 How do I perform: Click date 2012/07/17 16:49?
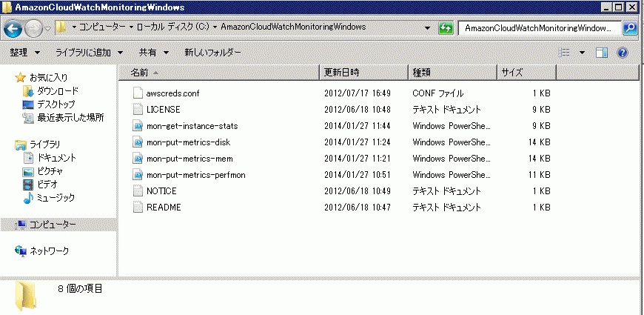357,93
